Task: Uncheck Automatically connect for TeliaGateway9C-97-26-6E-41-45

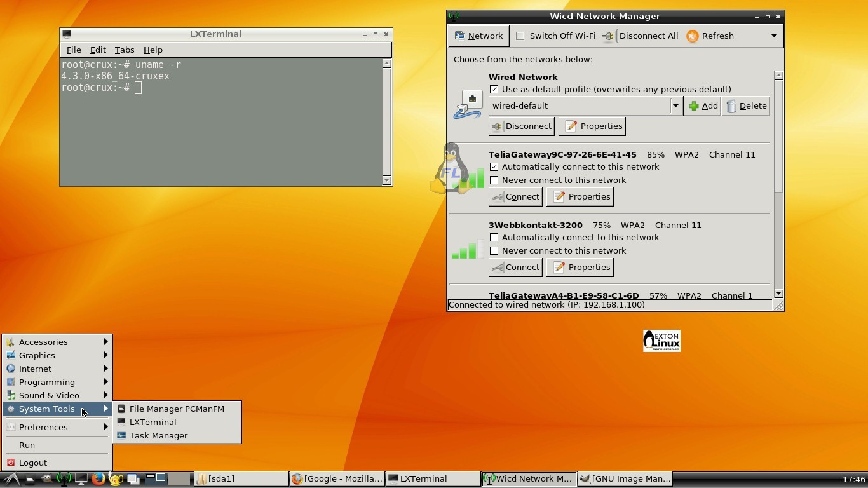Action: 494,167
